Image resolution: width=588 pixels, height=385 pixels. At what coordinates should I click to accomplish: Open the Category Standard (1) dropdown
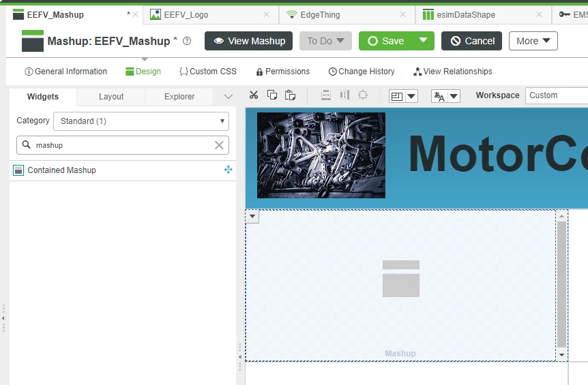pos(141,121)
